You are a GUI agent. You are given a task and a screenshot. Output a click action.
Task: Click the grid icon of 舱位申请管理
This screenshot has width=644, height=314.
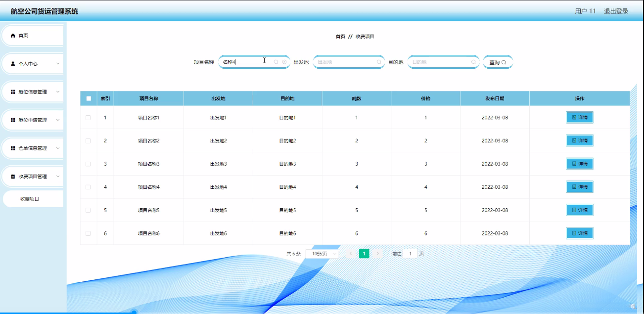[13, 120]
